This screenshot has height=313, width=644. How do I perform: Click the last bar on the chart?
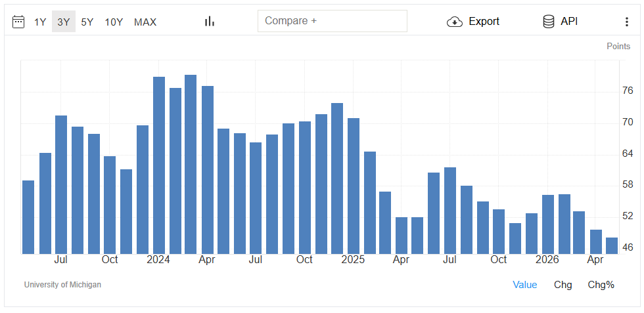[x=612, y=245]
